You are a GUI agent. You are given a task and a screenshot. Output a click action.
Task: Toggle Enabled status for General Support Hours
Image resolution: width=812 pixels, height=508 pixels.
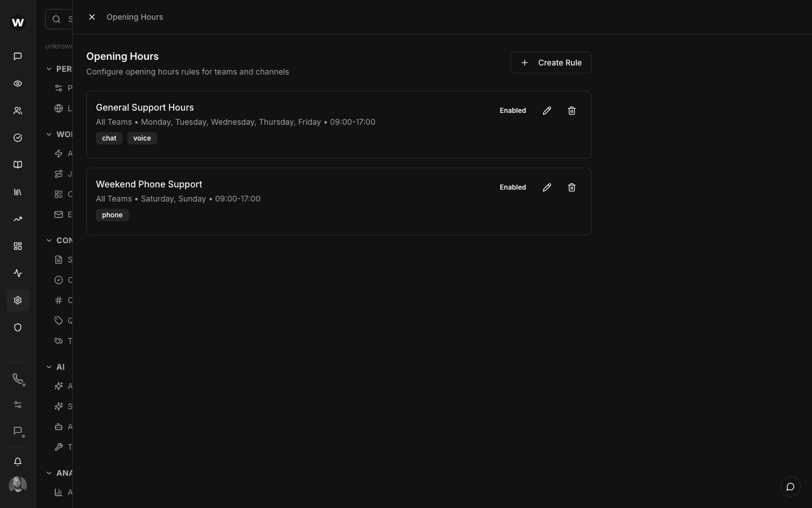pyautogui.click(x=513, y=111)
